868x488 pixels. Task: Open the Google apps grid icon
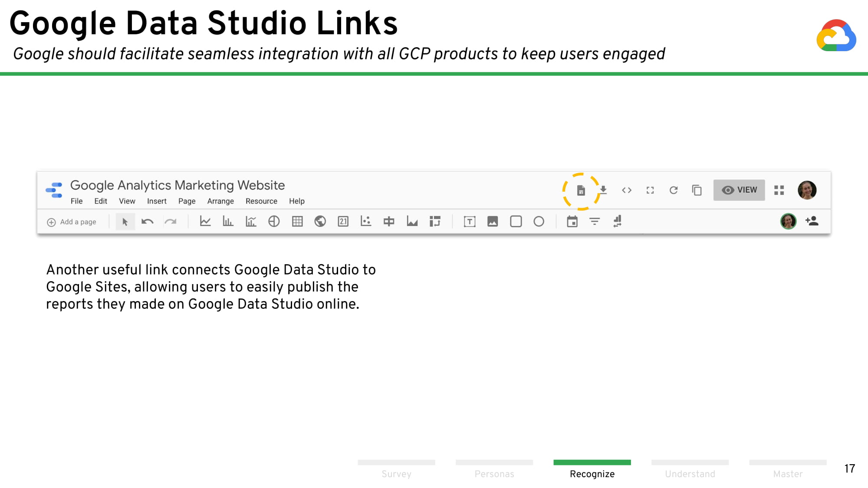pyautogui.click(x=779, y=190)
